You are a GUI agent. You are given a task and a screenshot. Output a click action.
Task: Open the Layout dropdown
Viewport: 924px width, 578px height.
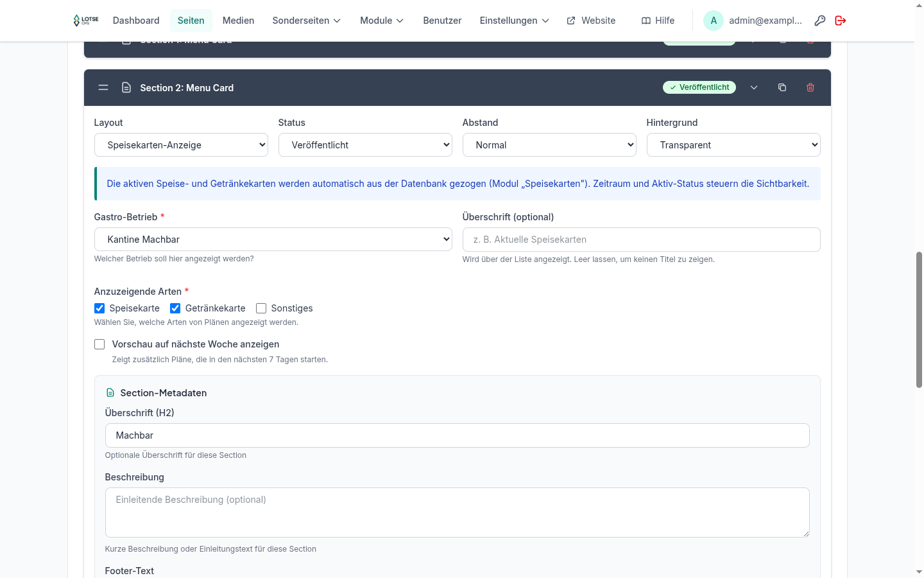[181, 145]
